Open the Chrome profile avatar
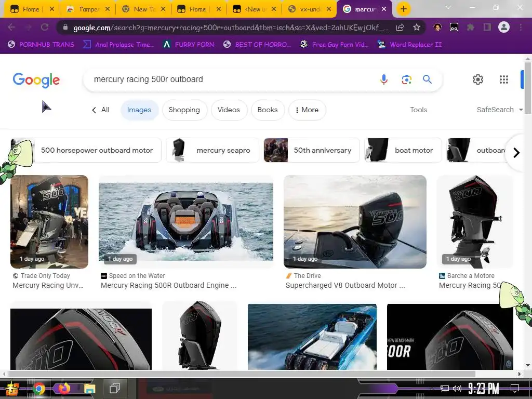The height and width of the screenshot is (399, 532). coord(504,27)
